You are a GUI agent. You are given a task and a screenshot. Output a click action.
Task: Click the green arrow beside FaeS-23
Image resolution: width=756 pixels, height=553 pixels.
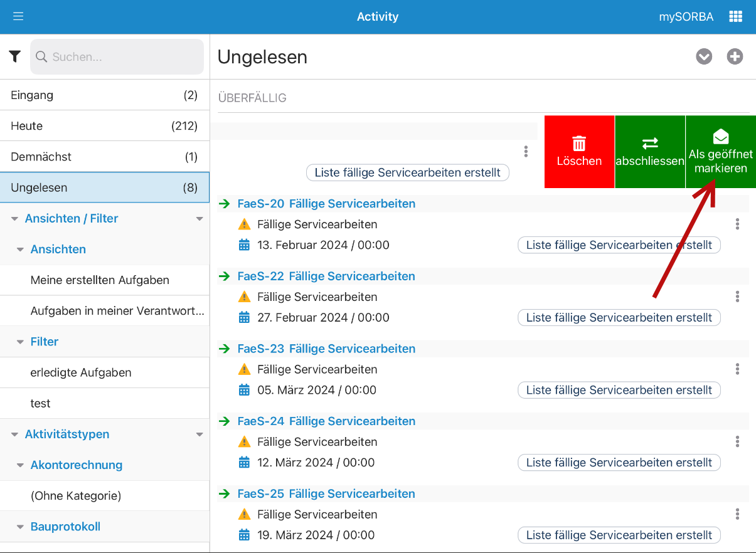click(x=225, y=349)
